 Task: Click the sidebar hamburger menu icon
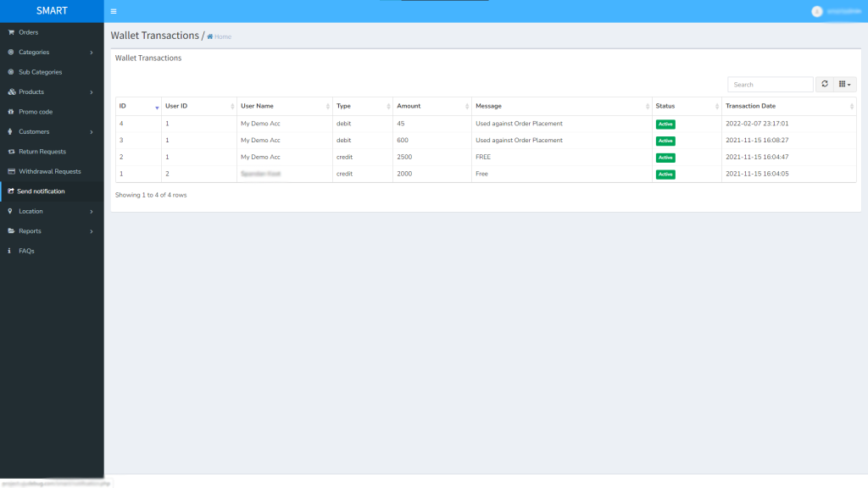113,11
